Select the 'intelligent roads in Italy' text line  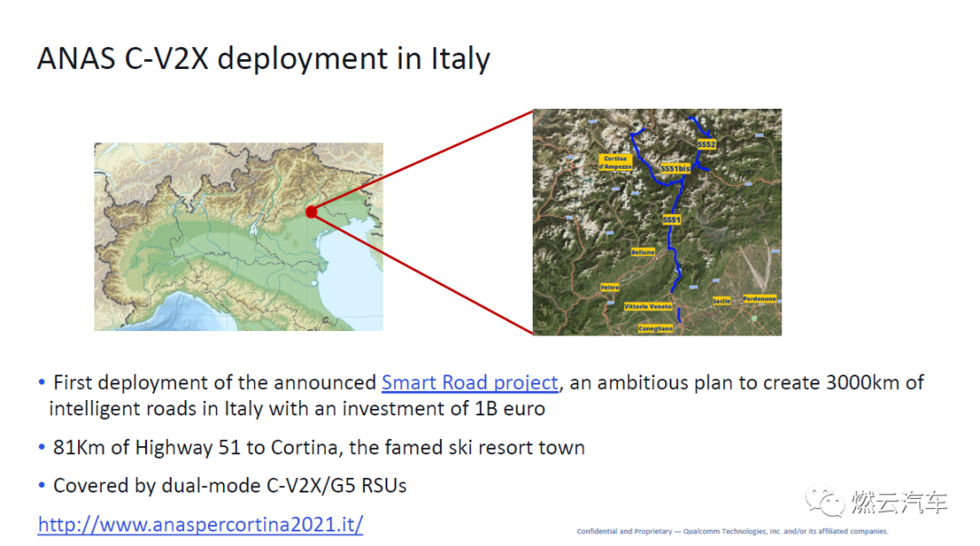coord(297,408)
